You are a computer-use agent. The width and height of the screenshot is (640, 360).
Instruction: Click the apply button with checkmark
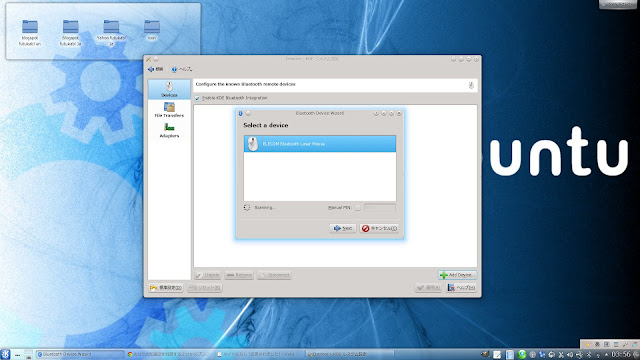click(x=428, y=288)
